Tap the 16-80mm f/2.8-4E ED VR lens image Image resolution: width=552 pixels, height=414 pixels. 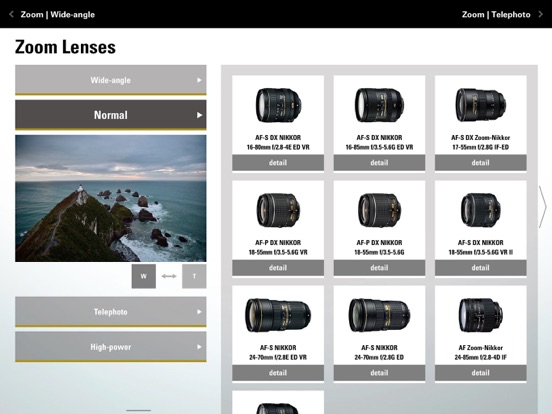point(278,105)
